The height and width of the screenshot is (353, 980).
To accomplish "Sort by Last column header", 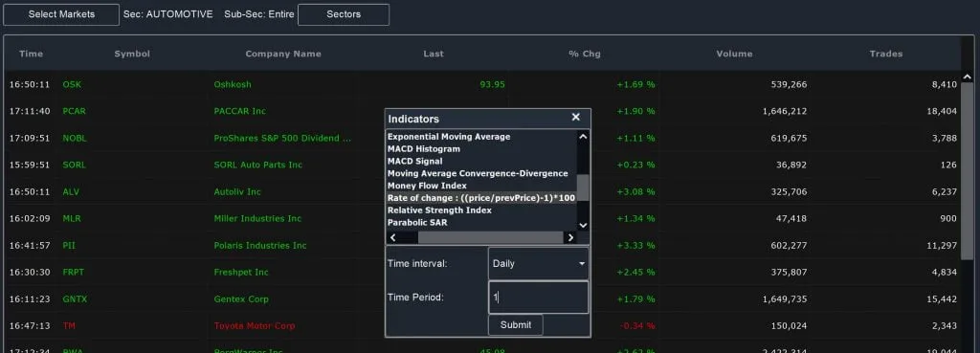I will 434,54.
